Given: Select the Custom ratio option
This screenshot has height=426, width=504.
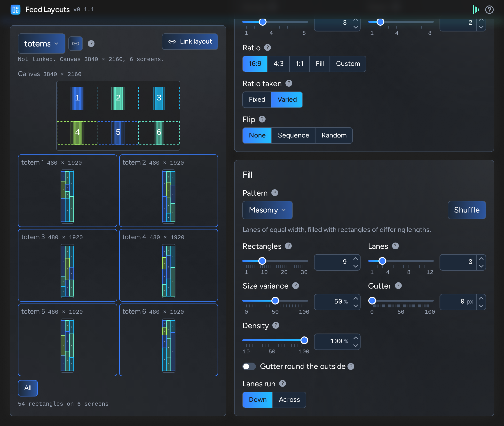Looking at the screenshot, I should (348, 64).
